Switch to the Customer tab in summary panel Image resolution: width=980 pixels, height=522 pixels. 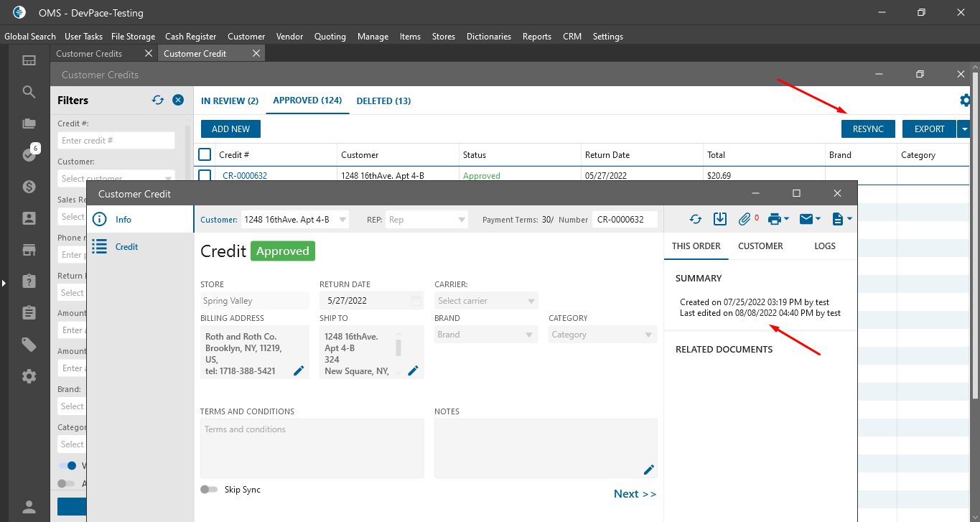(x=760, y=246)
